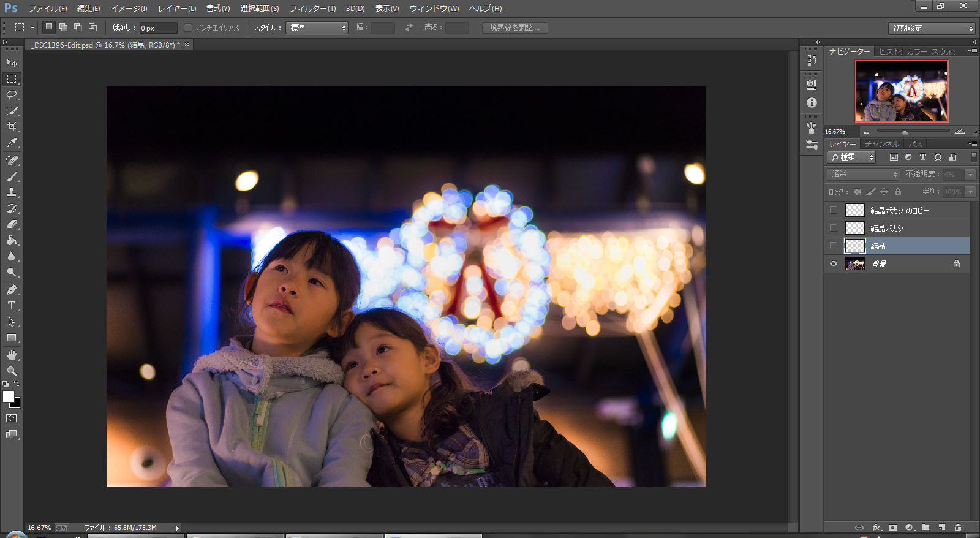Click the ぼかし feather input field
This screenshot has width=980, height=538.
point(157,28)
